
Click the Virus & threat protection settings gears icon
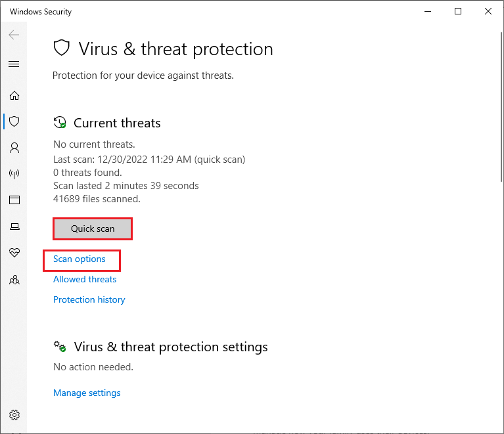click(60, 346)
